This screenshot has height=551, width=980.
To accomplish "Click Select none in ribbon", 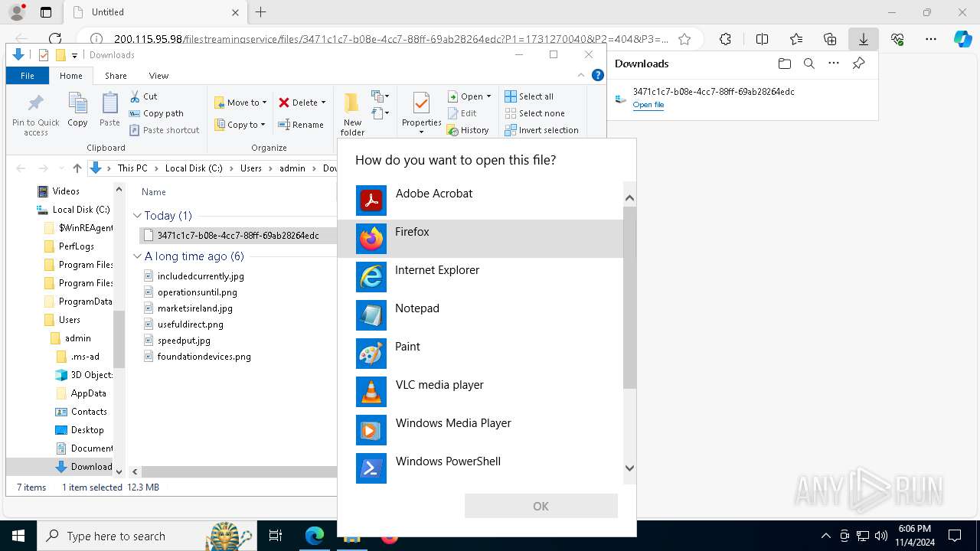I will click(534, 113).
